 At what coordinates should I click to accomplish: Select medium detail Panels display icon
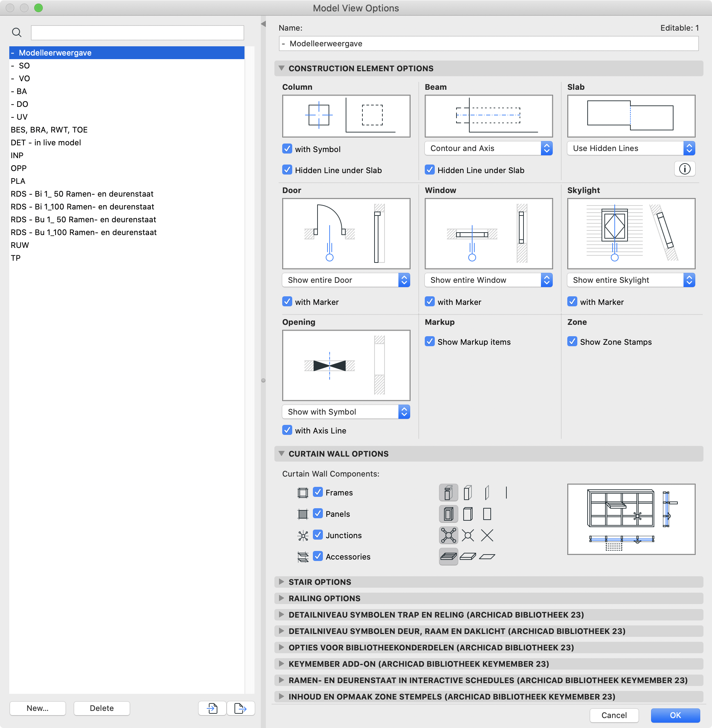[468, 514]
